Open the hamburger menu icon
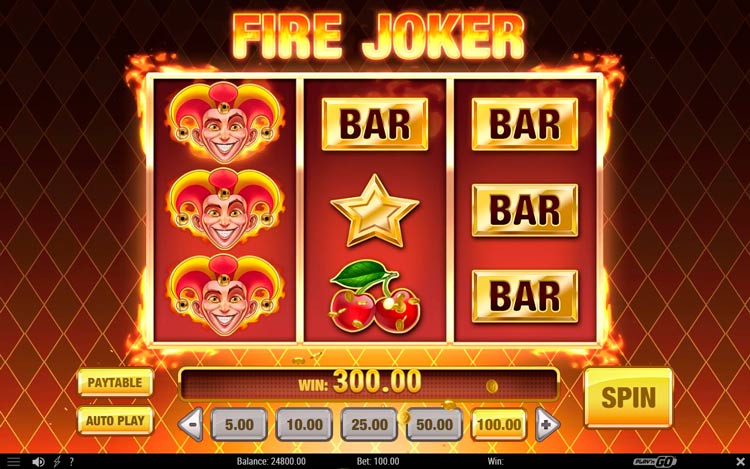Image resolution: width=750 pixels, height=469 pixels. pyautogui.click(x=14, y=461)
